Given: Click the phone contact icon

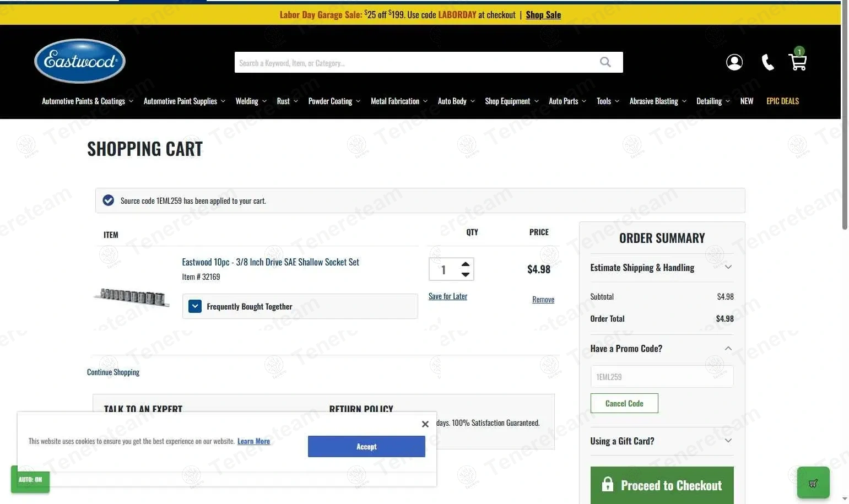Looking at the screenshot, I should point(767,62).
